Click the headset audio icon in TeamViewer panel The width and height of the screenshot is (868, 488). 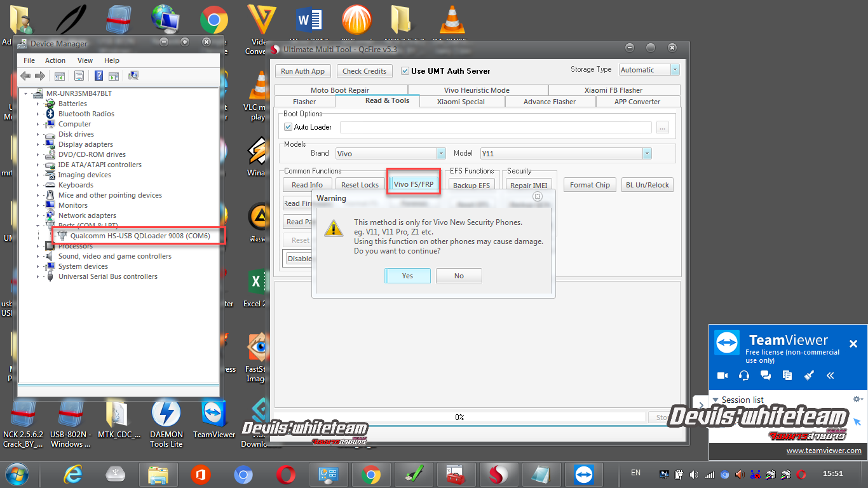pos(744,376)
